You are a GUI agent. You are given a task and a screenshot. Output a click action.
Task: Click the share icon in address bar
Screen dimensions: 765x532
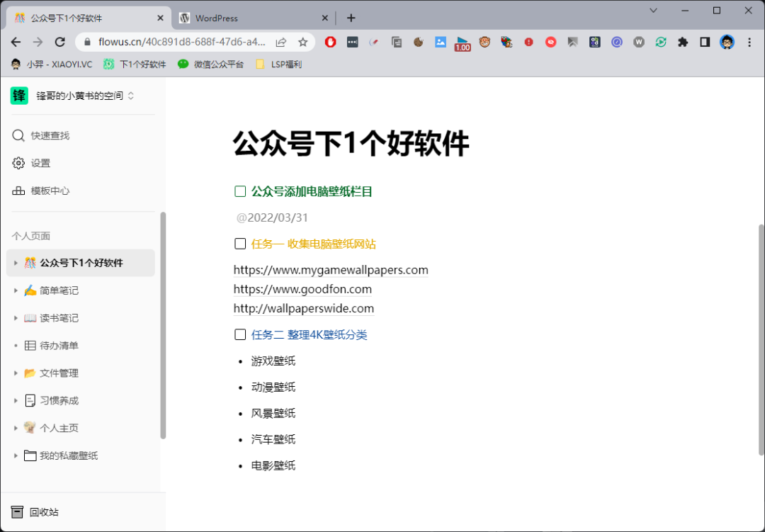coord(281,42)
